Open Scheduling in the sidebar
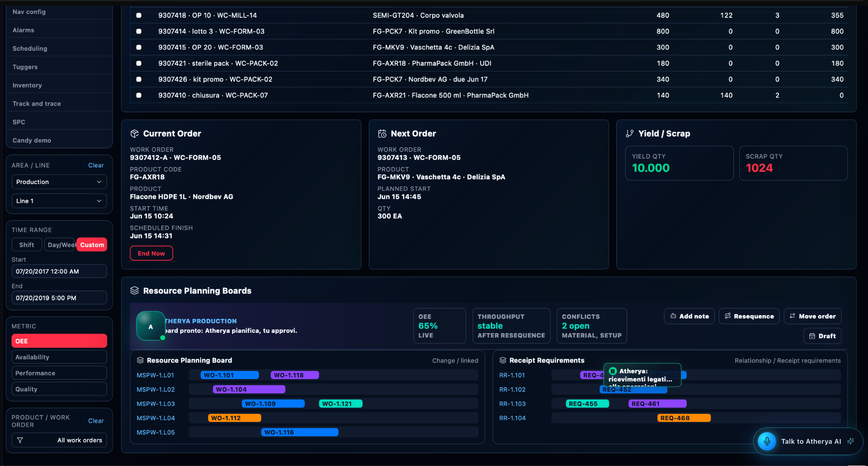 (59, 48)
